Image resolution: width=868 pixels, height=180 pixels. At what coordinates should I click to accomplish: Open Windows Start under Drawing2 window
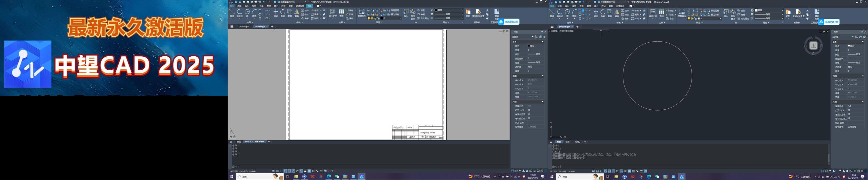click(231, 177)
